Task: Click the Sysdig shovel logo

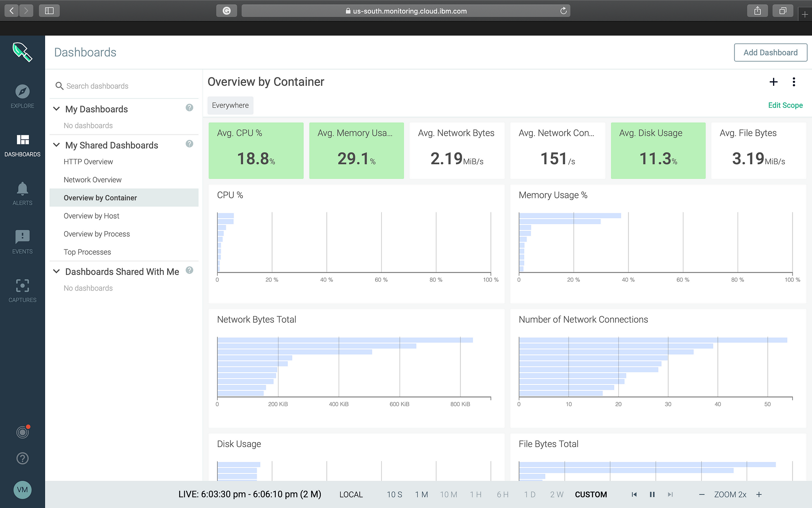Action: (x=22, y=52)
